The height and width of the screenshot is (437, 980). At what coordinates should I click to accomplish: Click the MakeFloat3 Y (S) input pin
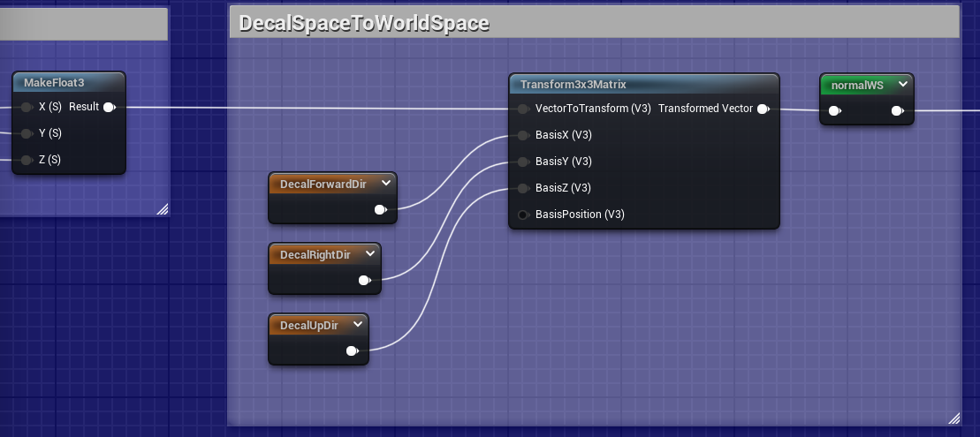27,133
